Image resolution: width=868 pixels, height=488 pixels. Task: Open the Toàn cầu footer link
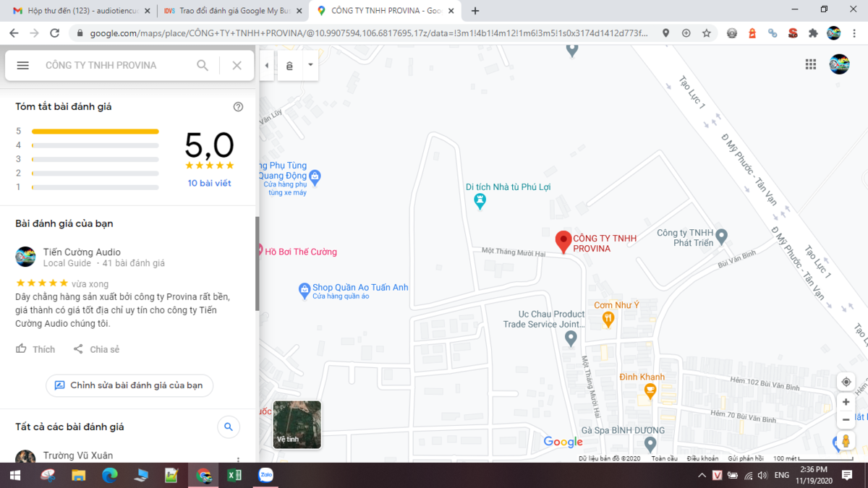coord(664,458)
